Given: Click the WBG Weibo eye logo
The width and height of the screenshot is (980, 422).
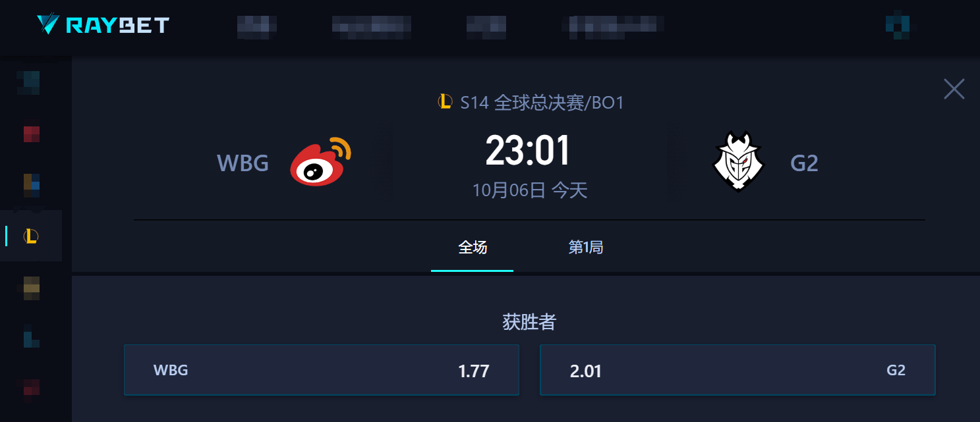Looking at the screenshot, I should click(320, 162).
